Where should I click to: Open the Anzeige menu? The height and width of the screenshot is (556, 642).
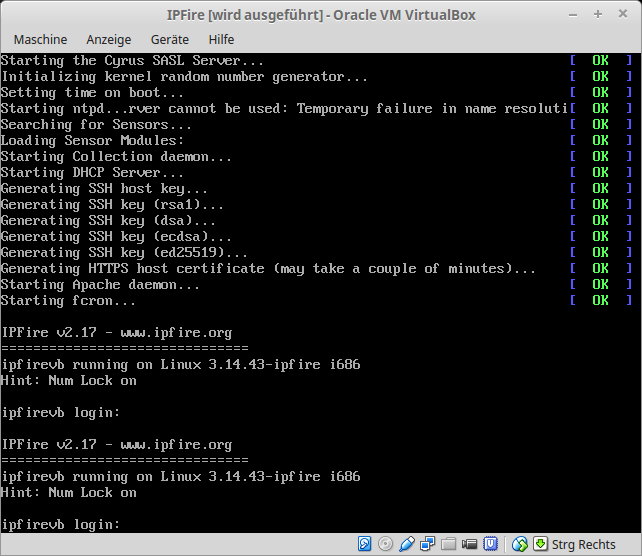(109, 40)
